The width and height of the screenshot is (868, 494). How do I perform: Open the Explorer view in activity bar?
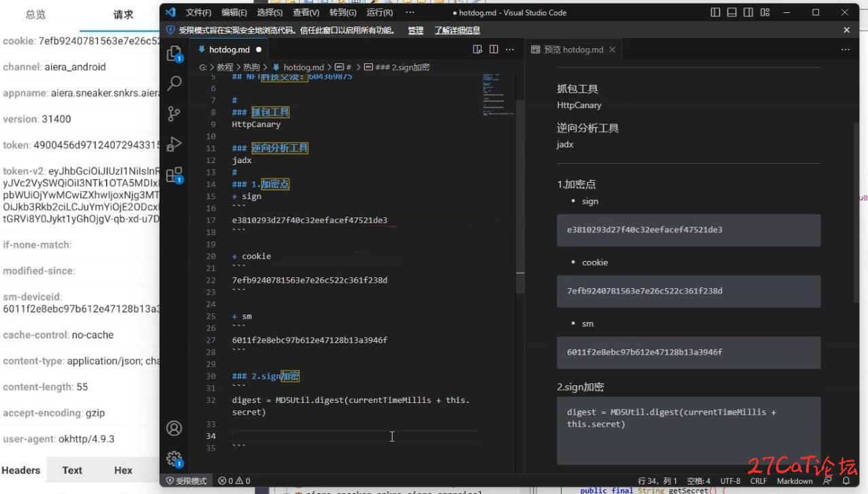175,53
